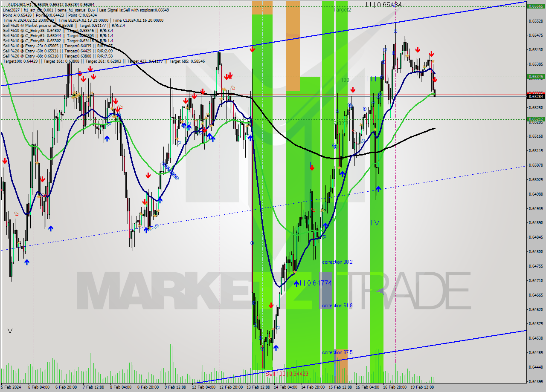Image resolution: width=546 pixels, height=392 pixels.
Task: Click the '8 Feb 20:00' time axis label
Action: 148,387
